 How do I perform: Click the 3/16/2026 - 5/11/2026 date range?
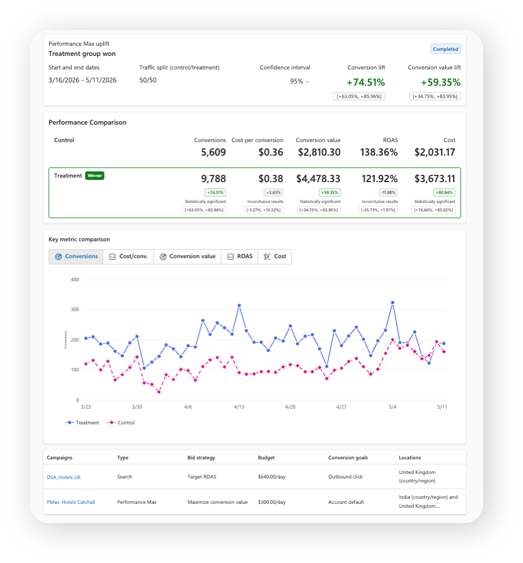click(x=83, y=80)
